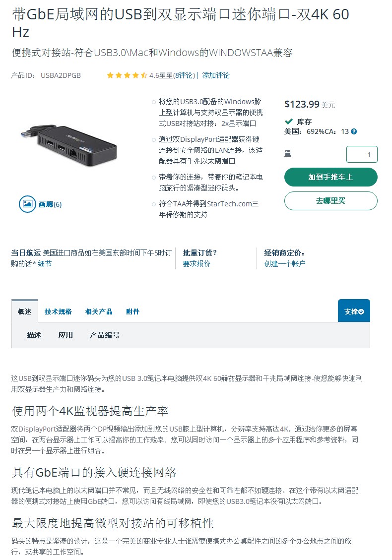The height and width of the screenshot is (560, 392).
Task: Click the star rating icons
Action: click(x=127, y=75)
